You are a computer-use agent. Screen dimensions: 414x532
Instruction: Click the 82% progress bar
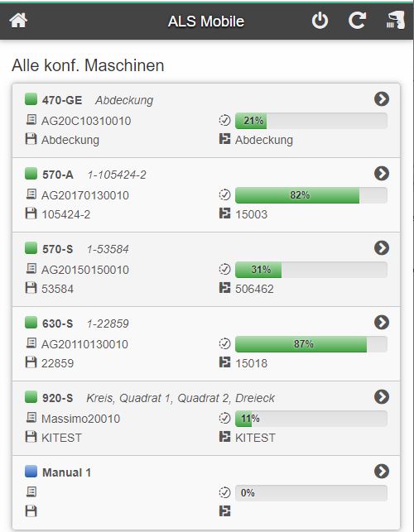[x=311, y=195]
